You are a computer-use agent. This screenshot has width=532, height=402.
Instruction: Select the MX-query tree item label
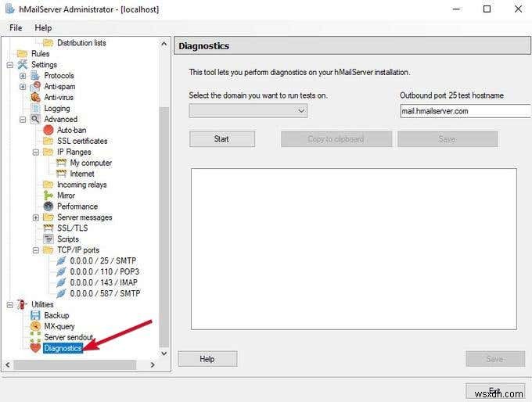point(59,326)
